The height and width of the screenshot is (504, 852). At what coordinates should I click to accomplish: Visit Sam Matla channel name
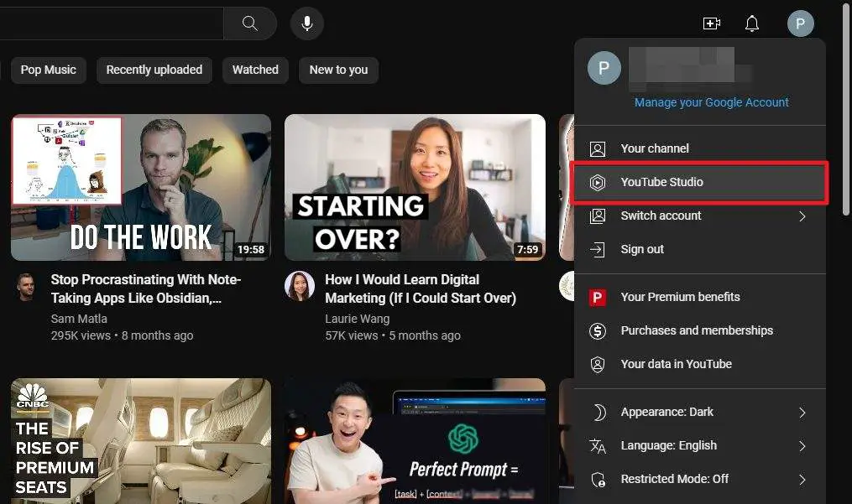pyautogui.click(x=79, y=319)
